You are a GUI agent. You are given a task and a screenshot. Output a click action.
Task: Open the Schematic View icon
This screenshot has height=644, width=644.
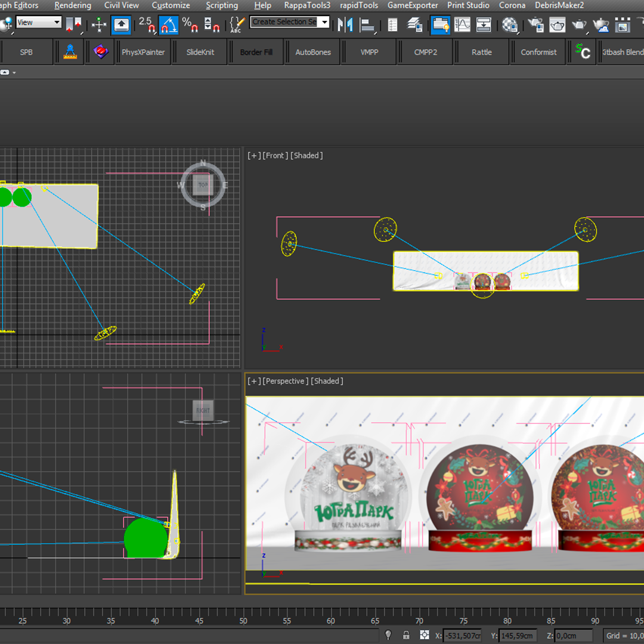click(x=484, y=24)
